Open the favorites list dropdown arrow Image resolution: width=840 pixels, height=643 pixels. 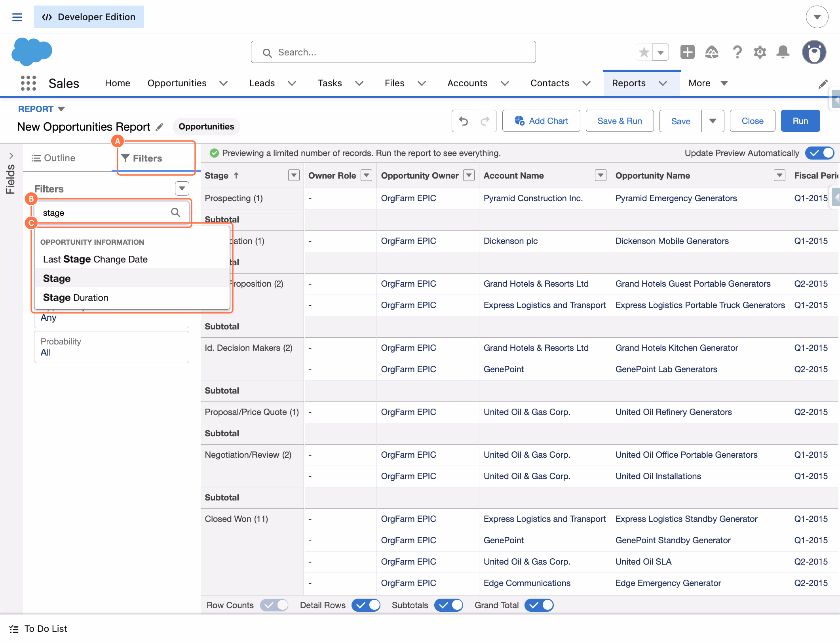click(661, 52)
